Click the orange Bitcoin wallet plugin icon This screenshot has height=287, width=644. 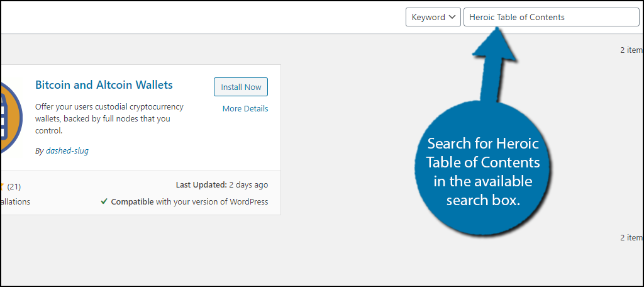pos(9,120)
